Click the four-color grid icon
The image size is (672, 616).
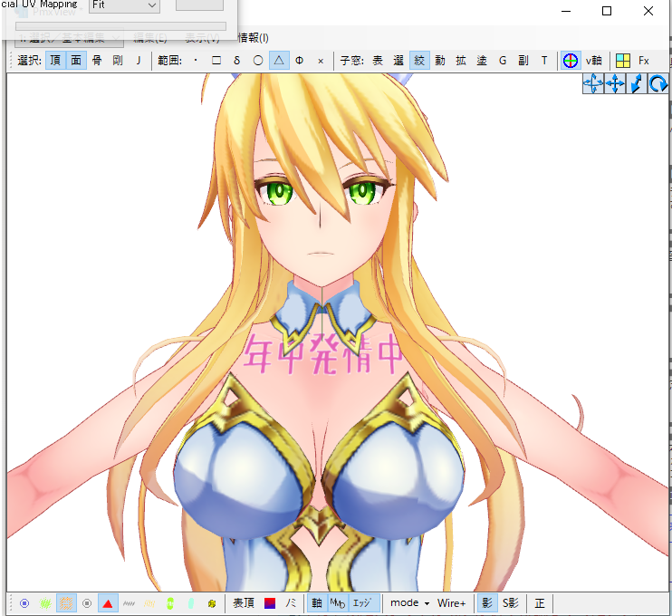(x=623, y=61)
